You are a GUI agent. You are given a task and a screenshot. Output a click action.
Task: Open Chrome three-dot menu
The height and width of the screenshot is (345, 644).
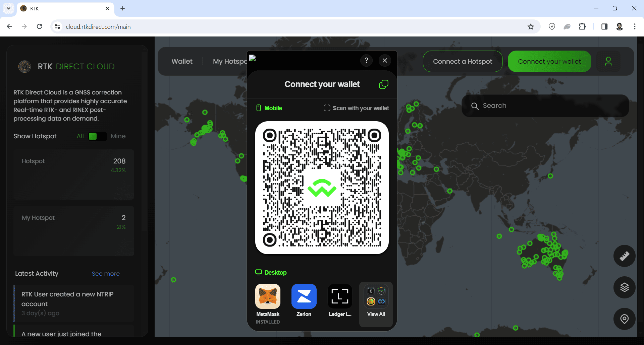[x=635, y=26]
